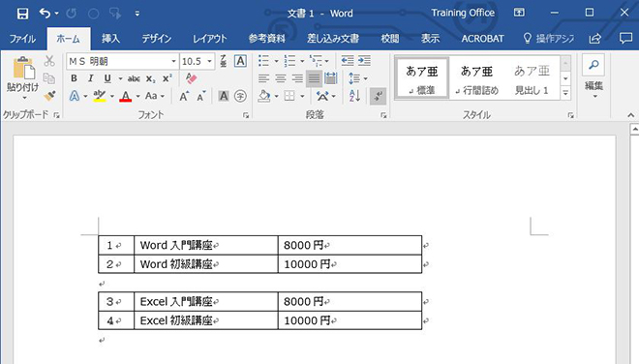639x364 pixels.
Task: Open the ACROBAT tab
Action: [482, 39]
